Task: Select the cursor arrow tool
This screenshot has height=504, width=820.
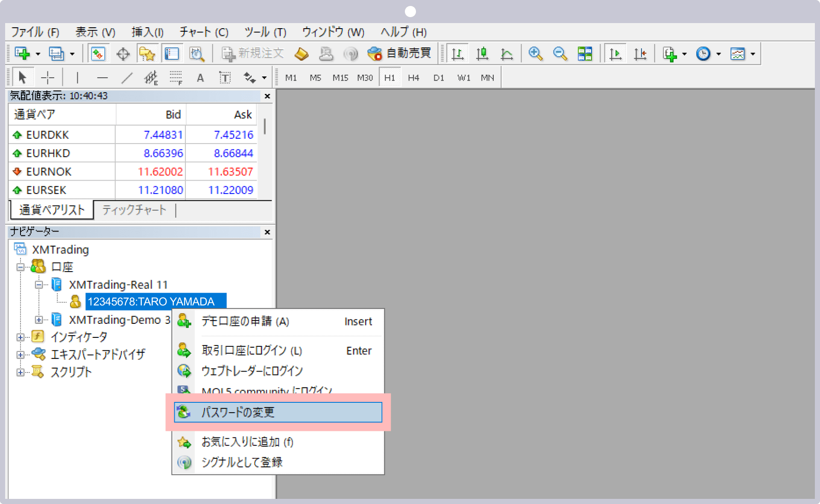Action: pos(23,78)
